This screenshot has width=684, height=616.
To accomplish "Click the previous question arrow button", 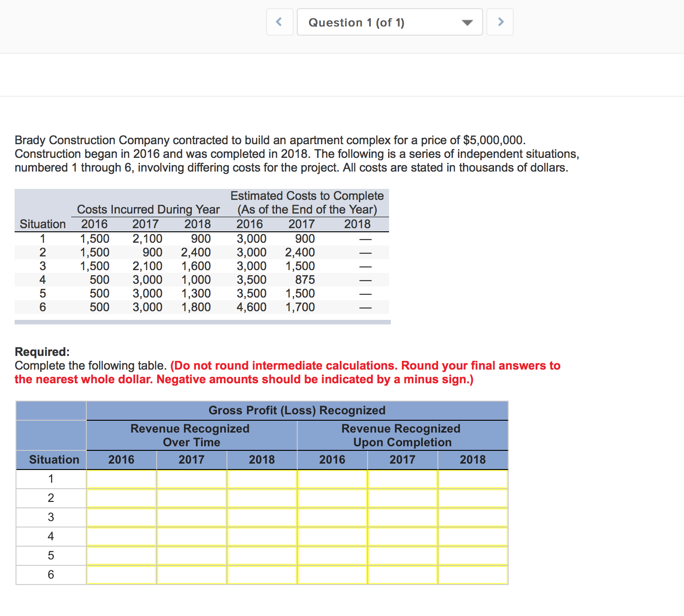I will coord(279,22).
